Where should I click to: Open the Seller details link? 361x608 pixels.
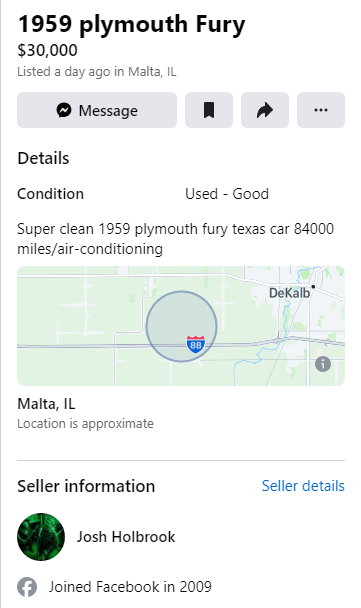point(303,486)
